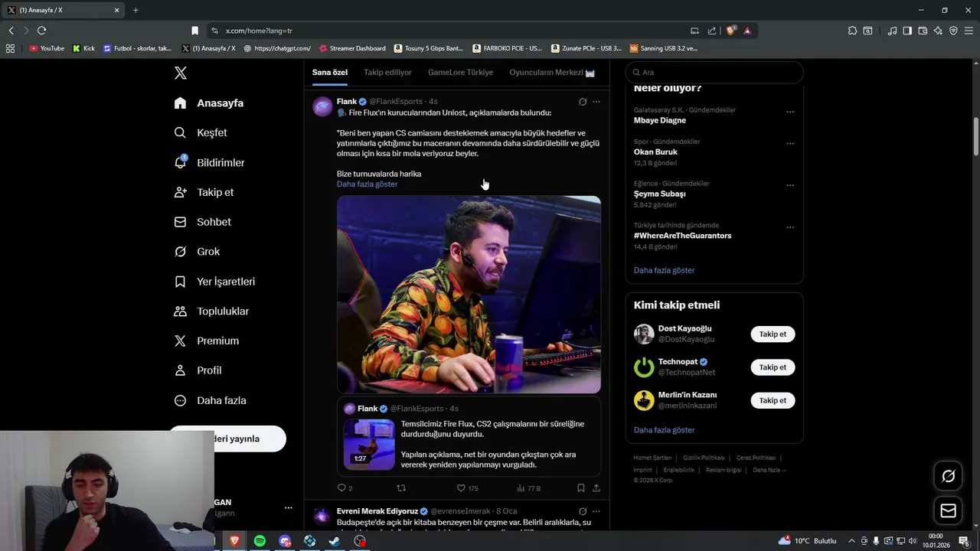The image size is (980, 551).
Task: Go to Takip et in sidebar
Action: click(x=204, y=192)
